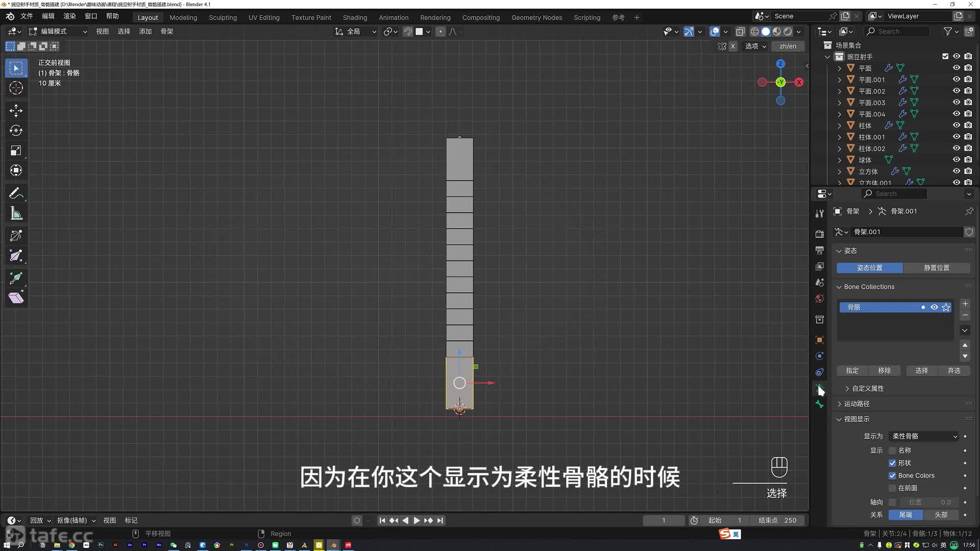Open Scene properties tab
The image size is (980, 551).
819,283
